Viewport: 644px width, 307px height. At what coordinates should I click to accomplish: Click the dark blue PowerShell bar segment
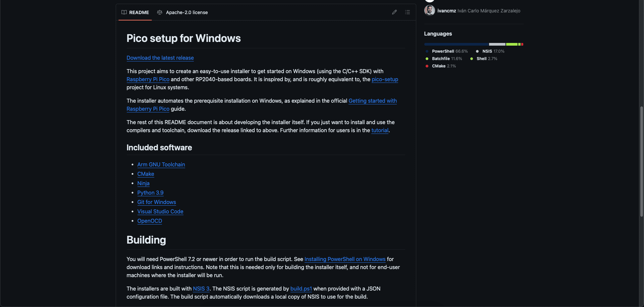tap(456, 44)
